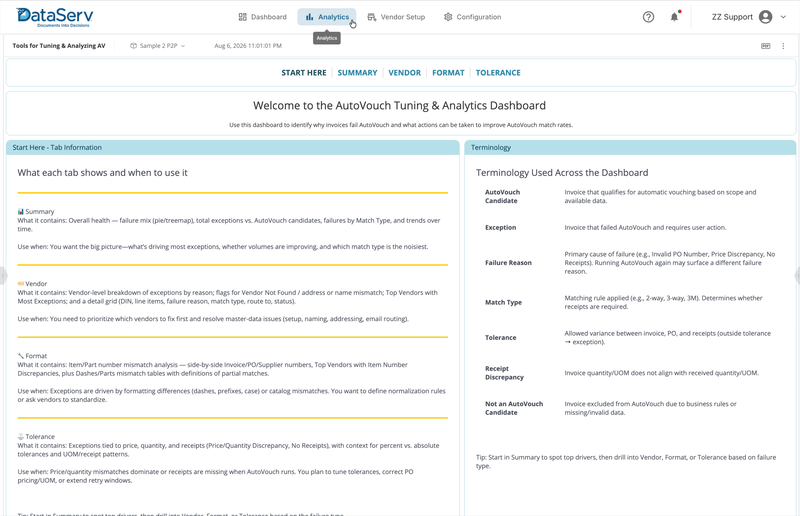
Task: Click the user avatar icon
Action: pos(765,17)
